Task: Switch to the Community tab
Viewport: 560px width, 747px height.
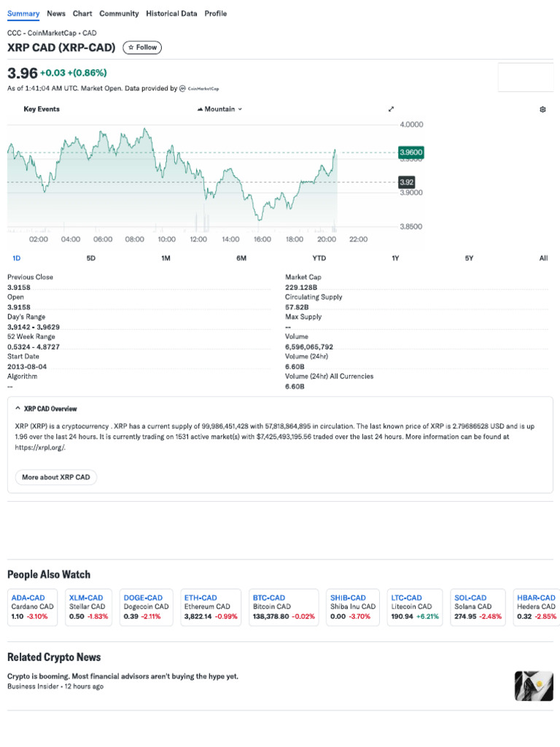Action: 119,13
